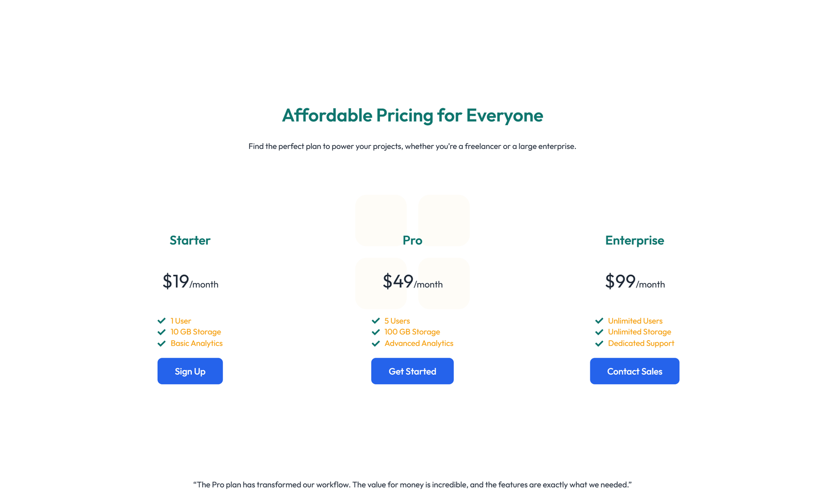825x504 pixels.
Task: Click the Affordable Pricing for Everyone heading
Action: pyautogui.click(x=412, y=115)
